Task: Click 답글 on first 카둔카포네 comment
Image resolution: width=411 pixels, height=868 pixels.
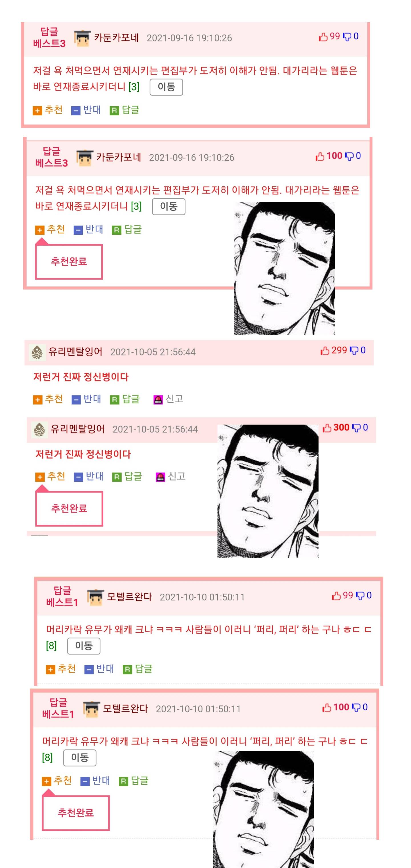Action: pos(125,110)
